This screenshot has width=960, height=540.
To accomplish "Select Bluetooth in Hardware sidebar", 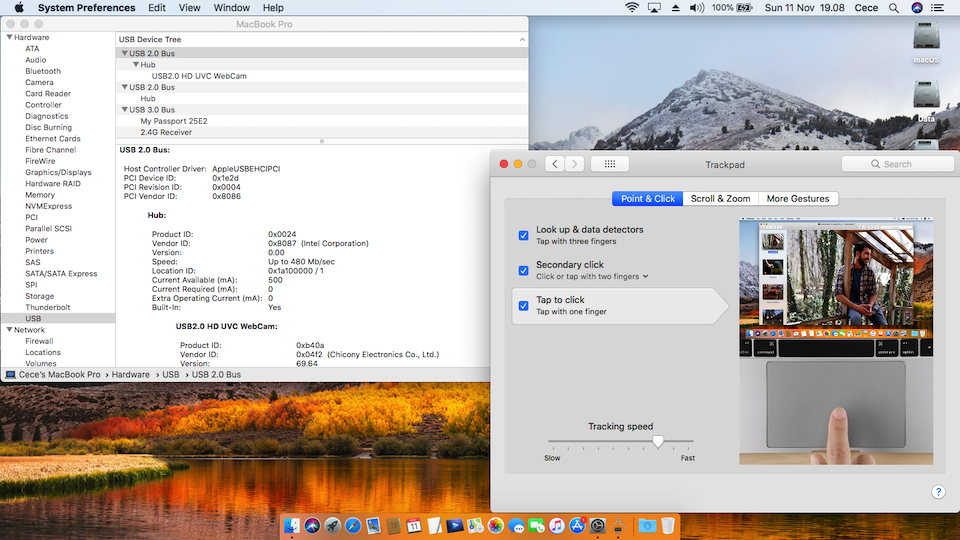I will click(43, 71).
